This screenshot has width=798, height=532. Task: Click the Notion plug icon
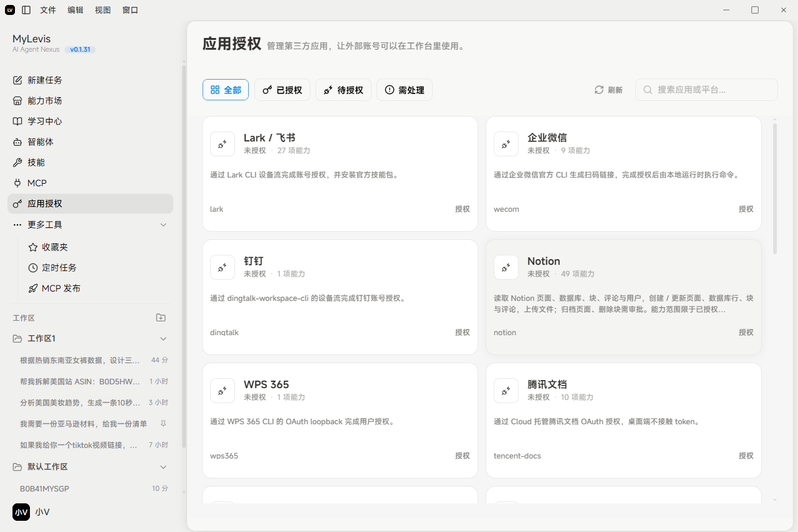coord(506,267)
